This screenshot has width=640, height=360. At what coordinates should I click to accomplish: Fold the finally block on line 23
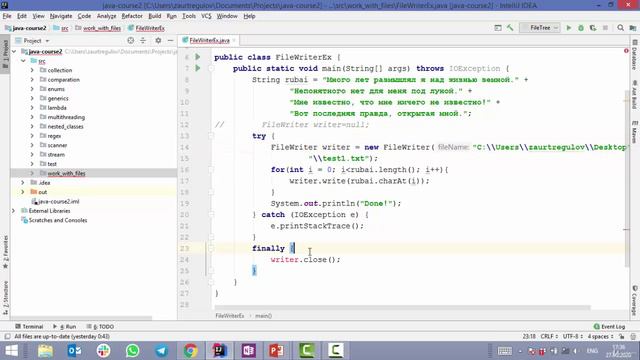point(211,248)
